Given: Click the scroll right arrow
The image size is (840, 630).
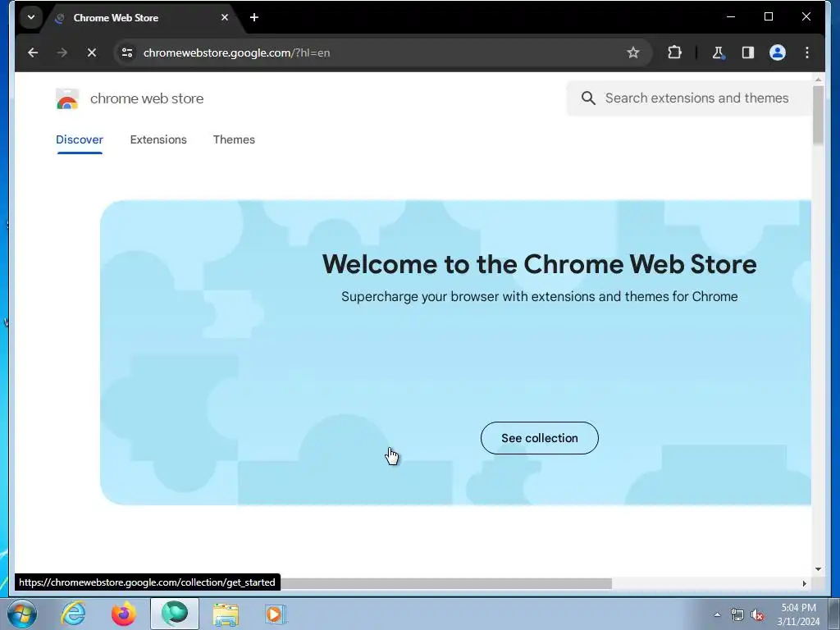Looking at the screenshot, I should click(x=804, y=583).
